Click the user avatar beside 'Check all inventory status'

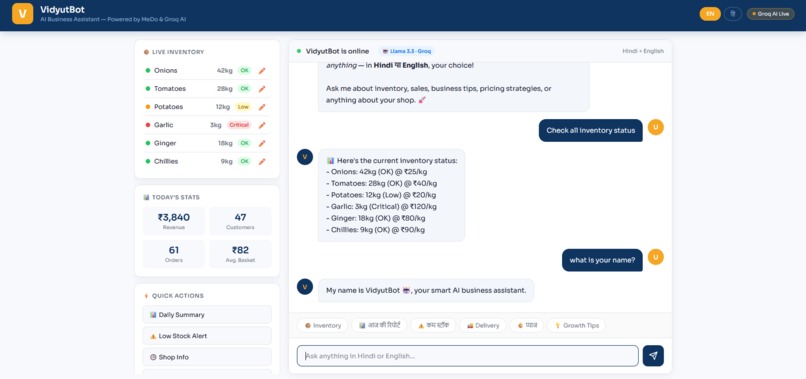[x=655, y=127]
